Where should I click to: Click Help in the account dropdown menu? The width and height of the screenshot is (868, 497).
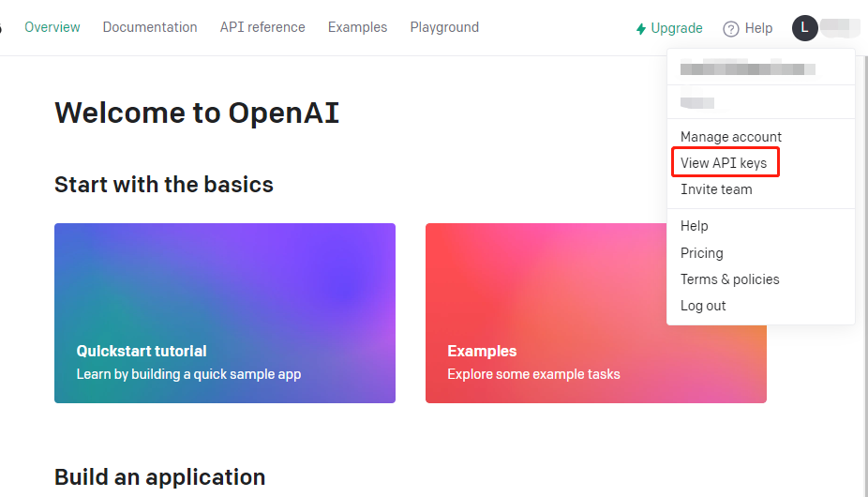(x=695, y=226)
